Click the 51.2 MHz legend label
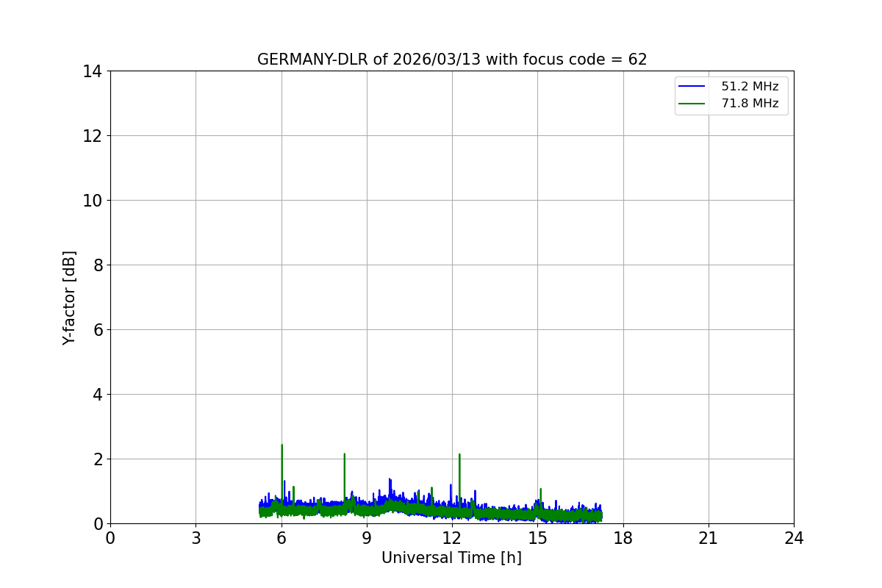 (750, 87)
